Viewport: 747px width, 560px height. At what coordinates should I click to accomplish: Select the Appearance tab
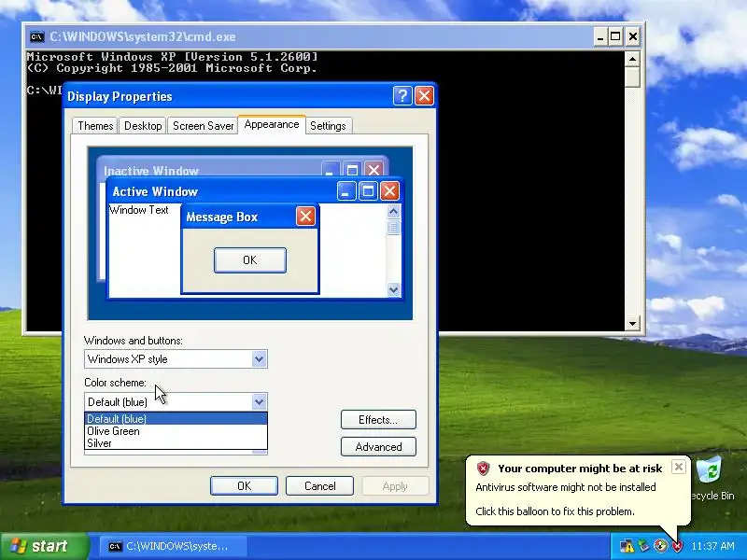tap(272, 124)
